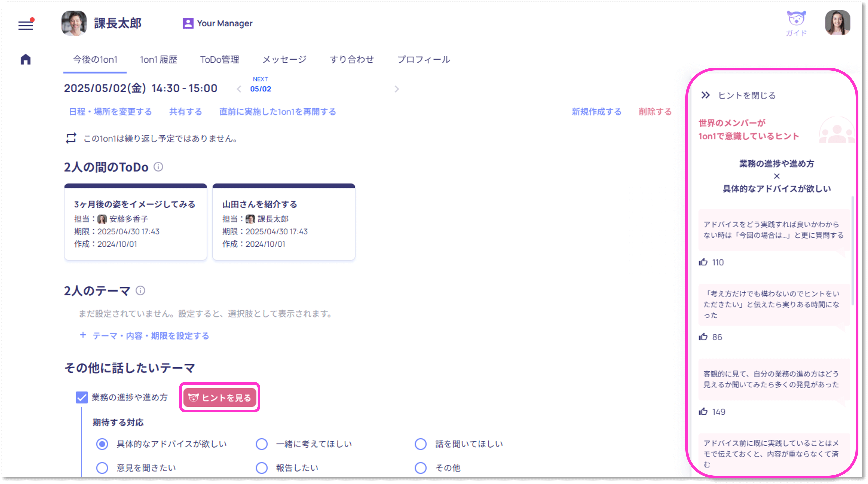
Task: Like the hint with 149 thumbs-up
Action: 703,412
